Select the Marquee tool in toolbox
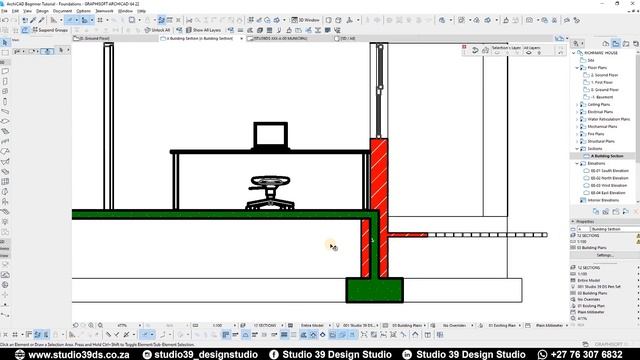Screen dimensions: 640x360 coord(5,52)
